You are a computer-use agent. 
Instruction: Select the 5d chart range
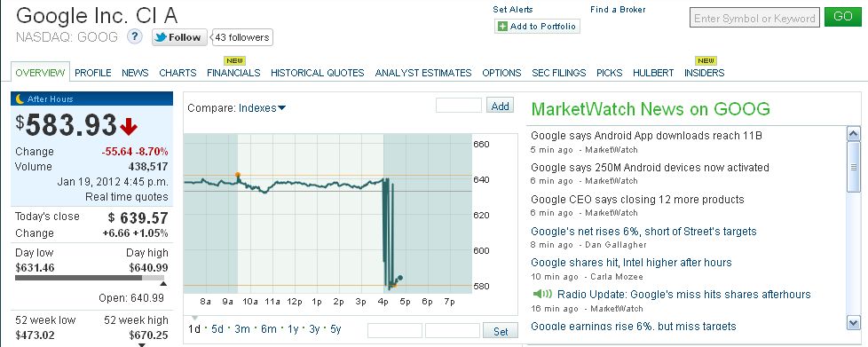click(x=217, y=329)
